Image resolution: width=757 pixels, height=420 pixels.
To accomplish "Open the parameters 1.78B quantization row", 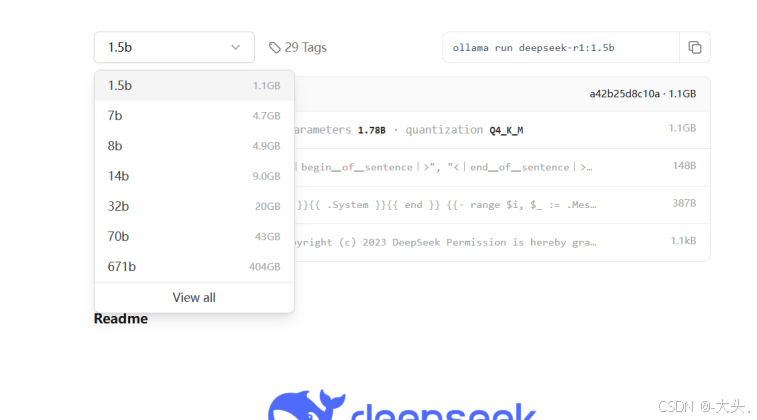I will pos(502,130).
